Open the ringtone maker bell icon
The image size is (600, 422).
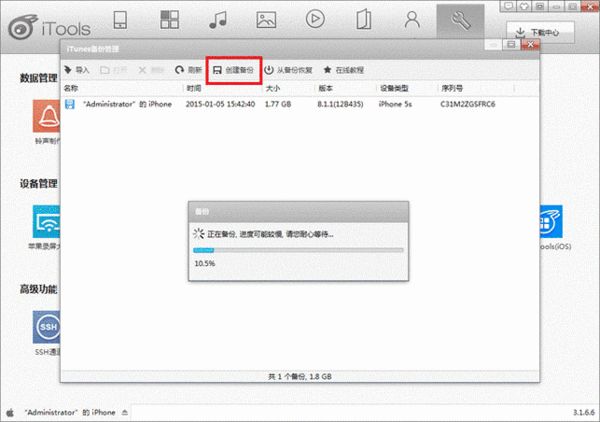(46, 116)
